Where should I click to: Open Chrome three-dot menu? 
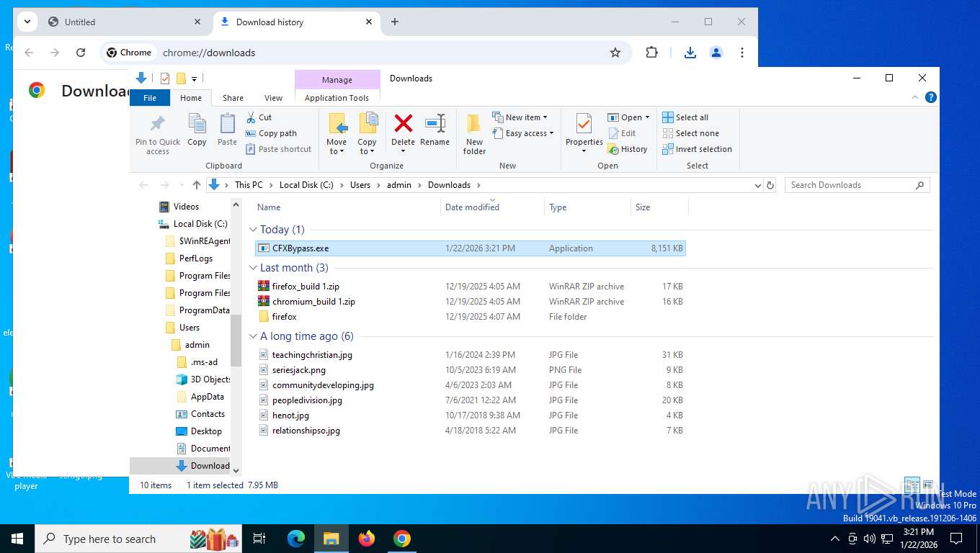click(x=742, y=53)
